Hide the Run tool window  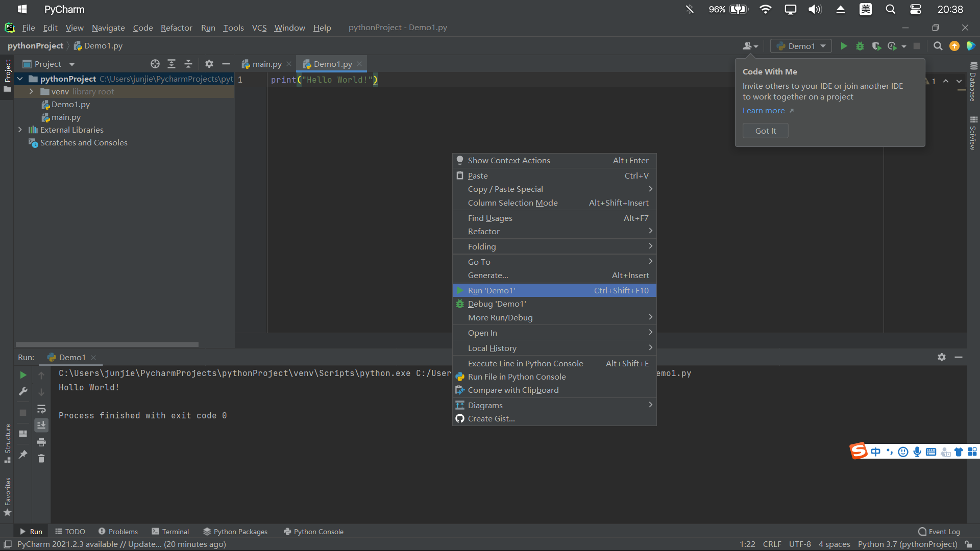pos(959,357)
